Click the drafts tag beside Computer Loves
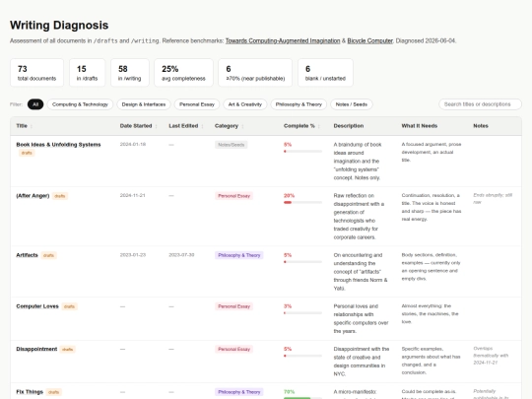 (70, 306)
